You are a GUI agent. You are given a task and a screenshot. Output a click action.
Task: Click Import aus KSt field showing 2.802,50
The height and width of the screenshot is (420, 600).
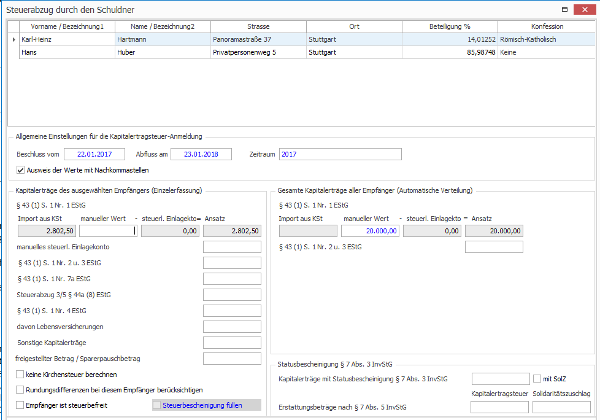click(47, 231)
